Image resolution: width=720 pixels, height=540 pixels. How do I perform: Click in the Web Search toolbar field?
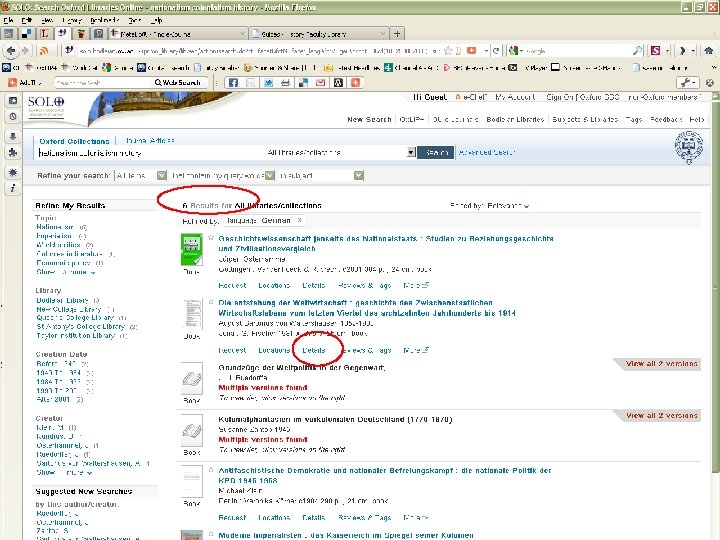pos(103,83)
